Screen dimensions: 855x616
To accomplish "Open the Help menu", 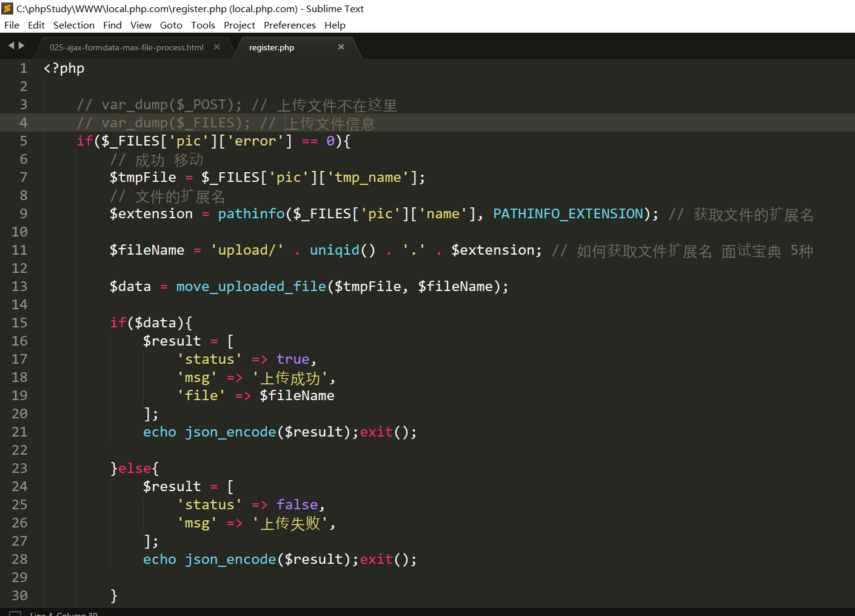I will pyautogui.click(x=335, y=25).
